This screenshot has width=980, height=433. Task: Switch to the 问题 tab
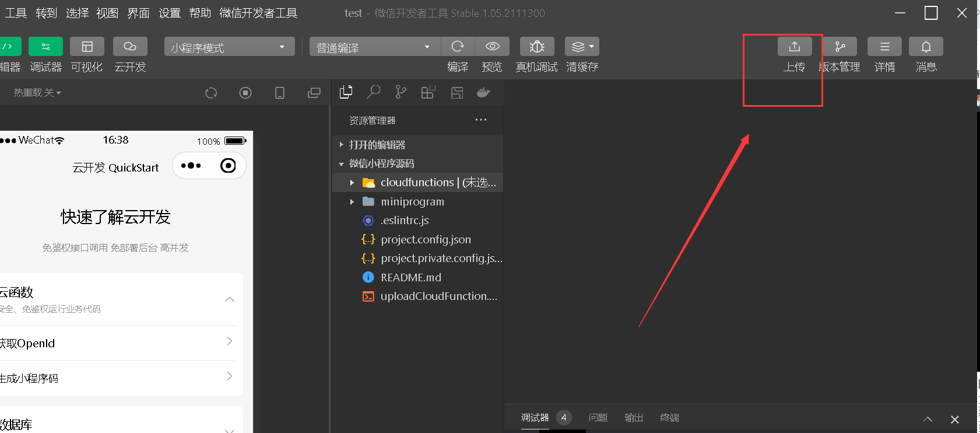pos(598,418)
